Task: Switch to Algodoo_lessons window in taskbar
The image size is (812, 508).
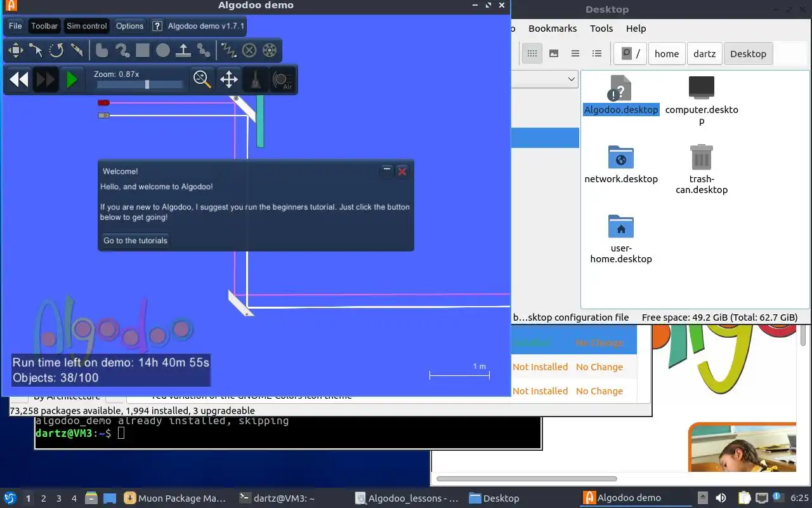Action: 407,498
